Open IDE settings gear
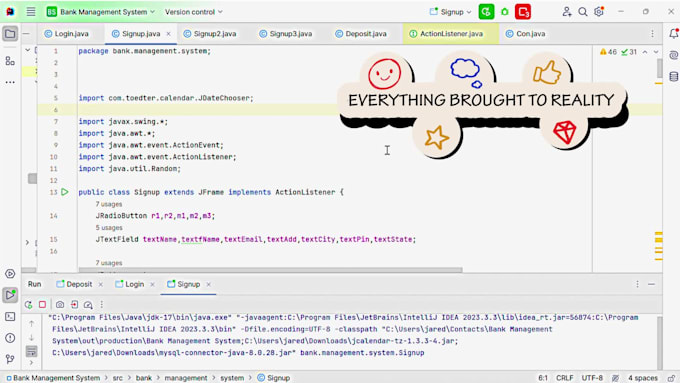680x383 pixels. point(599,12)
